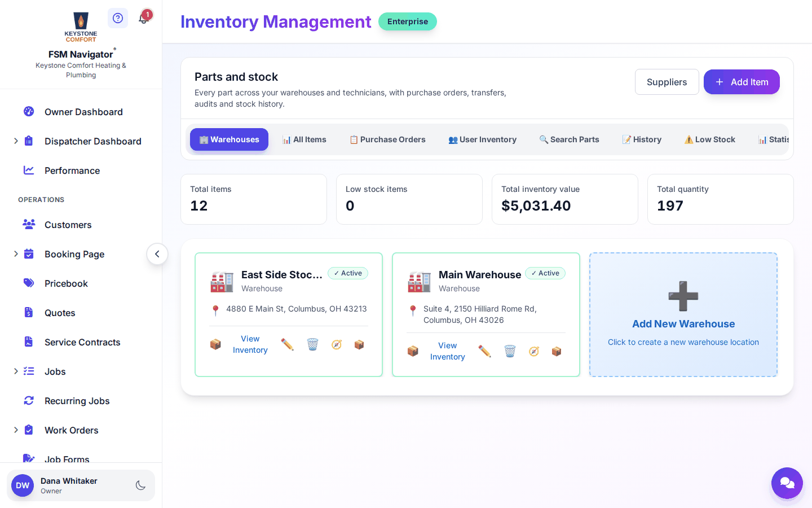Image resolution: width=812 pixels, height=508 pixels.
Task: Go to Performance chart icon
Action: pyautogui.click(x=29, y=170)
